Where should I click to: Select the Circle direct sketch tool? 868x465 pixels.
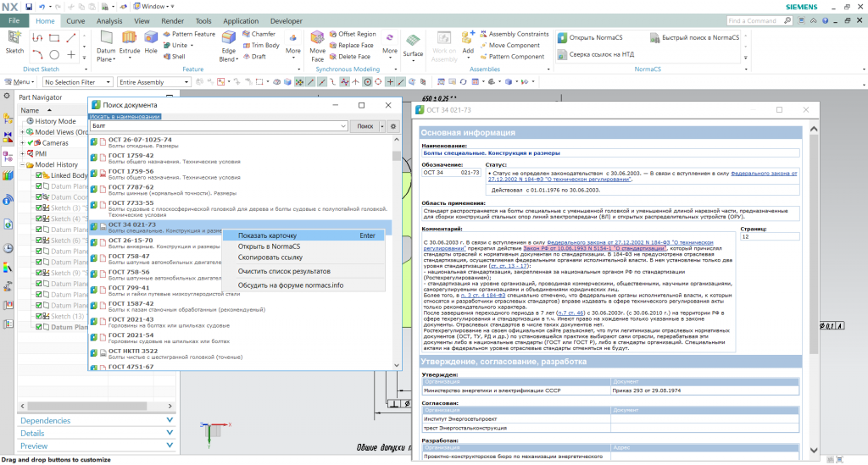(x=54, y=54)
